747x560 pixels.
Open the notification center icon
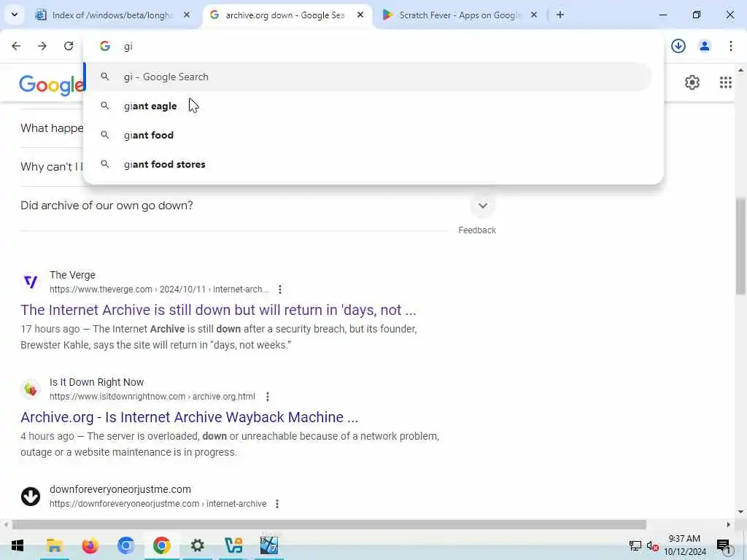click(x=724, y=546)
